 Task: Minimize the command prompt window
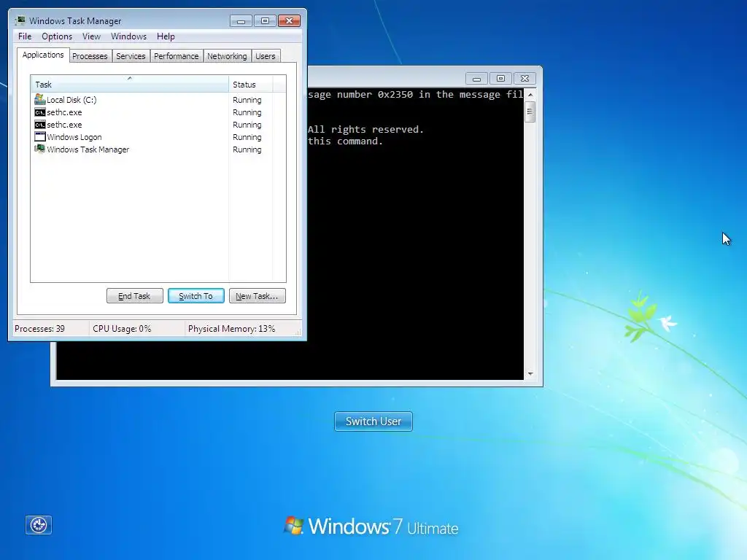click(476, 79)
